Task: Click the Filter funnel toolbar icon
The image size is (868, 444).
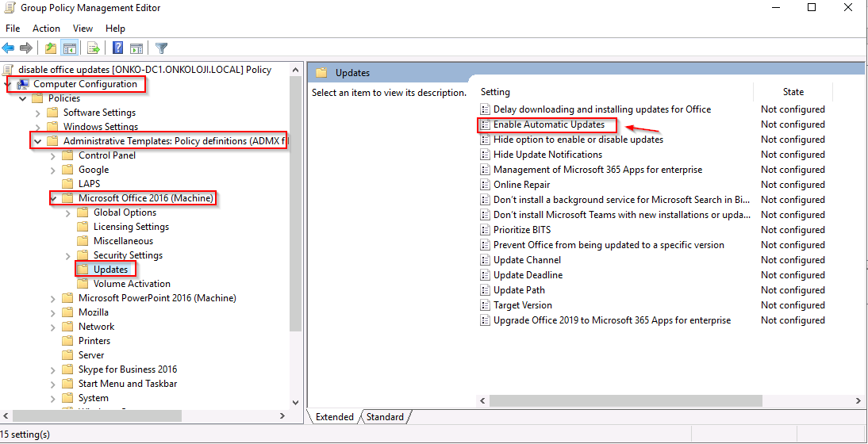Action: 161,48
